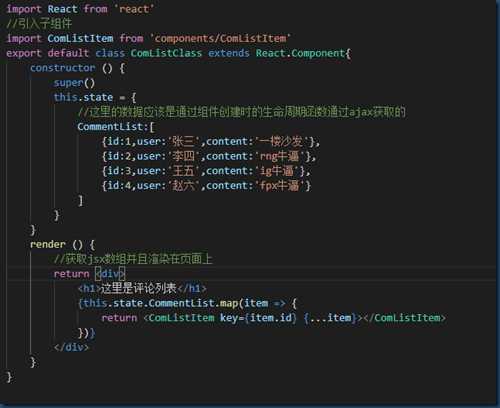
Task: Place the cursor on super()
Action: [x=74, y=83]
